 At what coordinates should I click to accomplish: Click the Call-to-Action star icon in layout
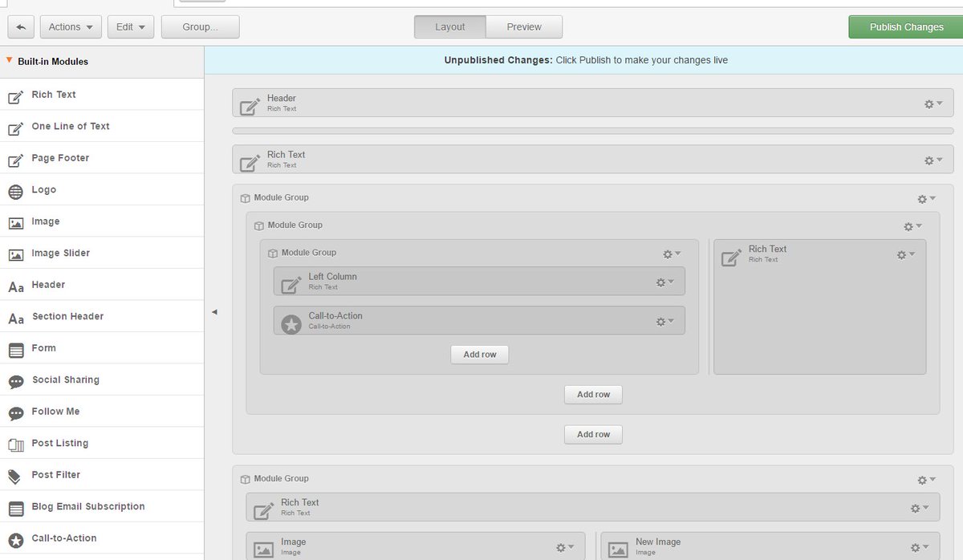click(x=291, y=323)
